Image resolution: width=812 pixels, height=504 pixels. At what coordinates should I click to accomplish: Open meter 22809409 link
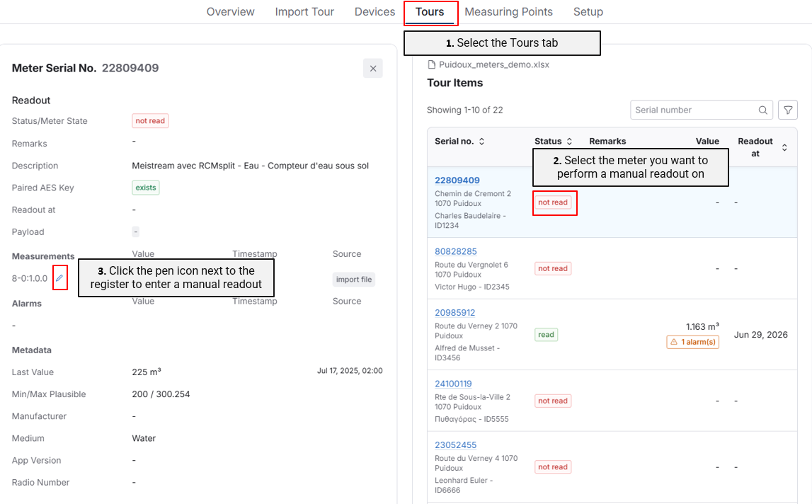(x=457, y=181)
